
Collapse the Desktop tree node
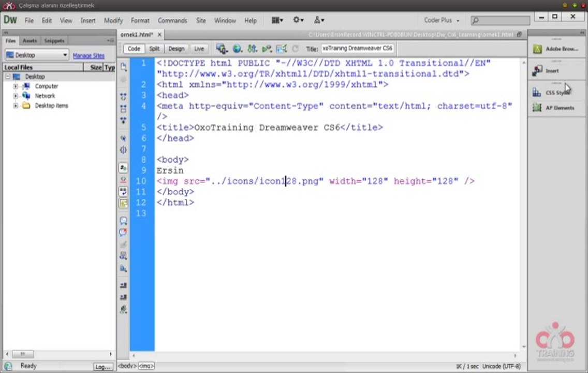click(x=7, y=77)
